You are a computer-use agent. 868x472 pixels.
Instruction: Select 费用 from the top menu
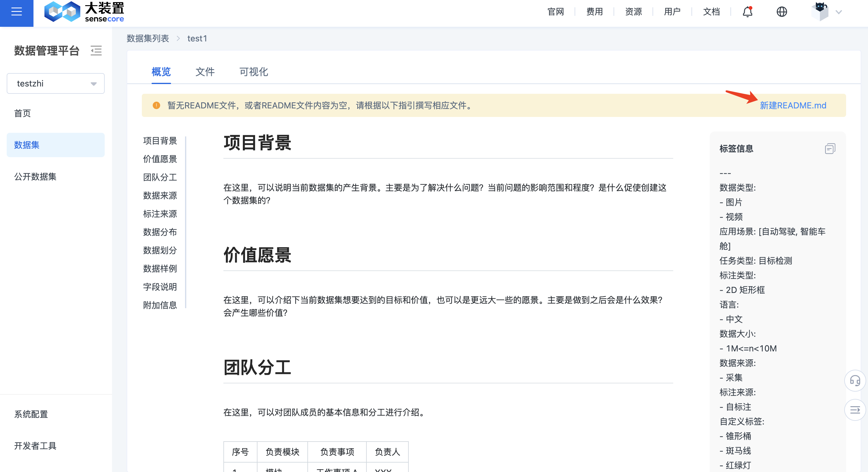[x=594, y=11]
